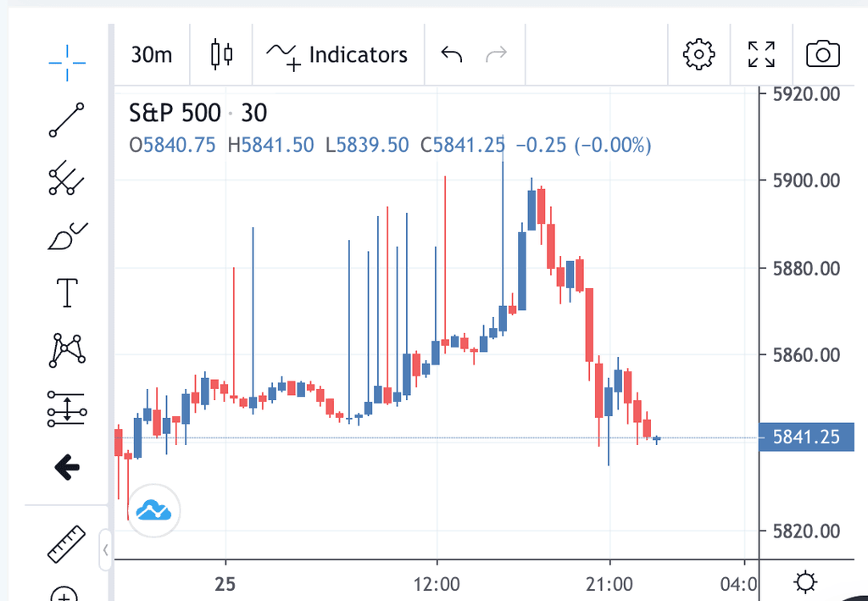
Task: Select the forecast and measurement tool
Action: [66, 408]
